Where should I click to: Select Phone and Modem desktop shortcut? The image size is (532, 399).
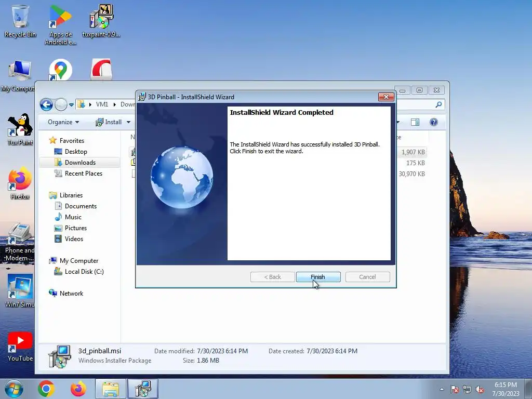pyautogui.click(x=20, y=242)
